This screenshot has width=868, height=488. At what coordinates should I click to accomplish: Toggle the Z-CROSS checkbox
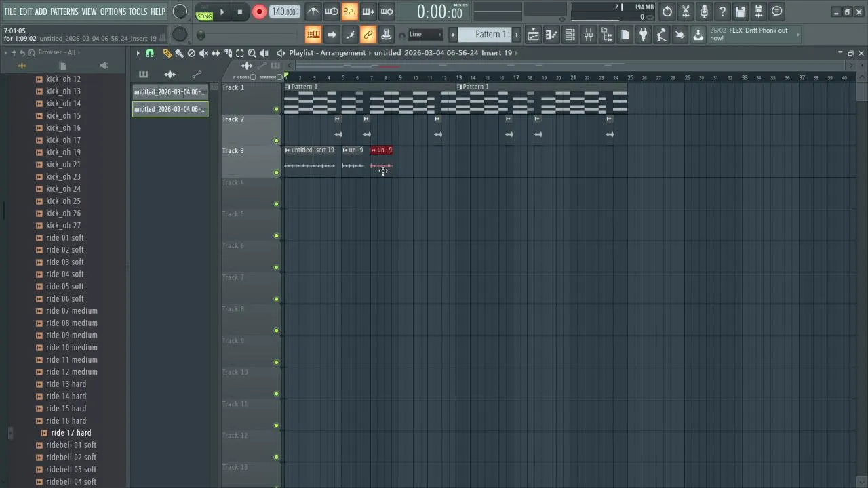point(253,77)
